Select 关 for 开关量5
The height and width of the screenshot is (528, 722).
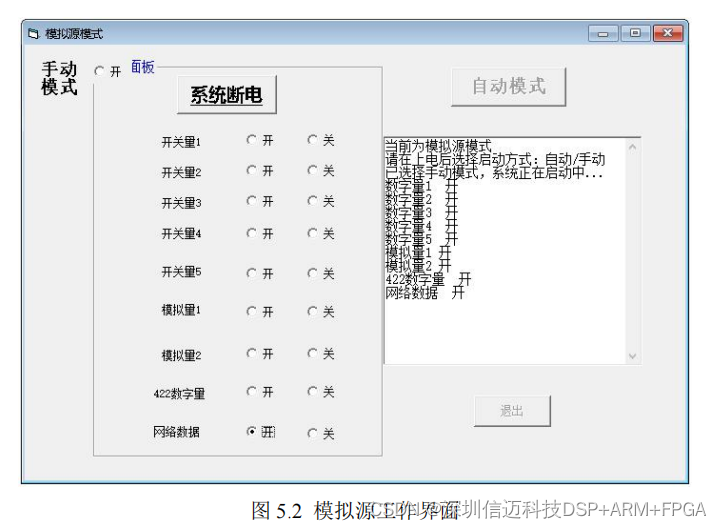(x=313, y=273)
